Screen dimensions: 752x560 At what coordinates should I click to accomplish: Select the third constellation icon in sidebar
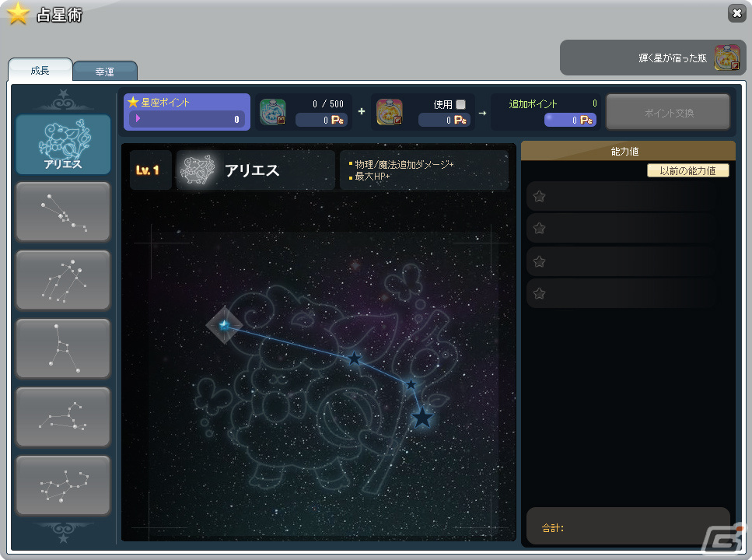(x=63, y=280)
